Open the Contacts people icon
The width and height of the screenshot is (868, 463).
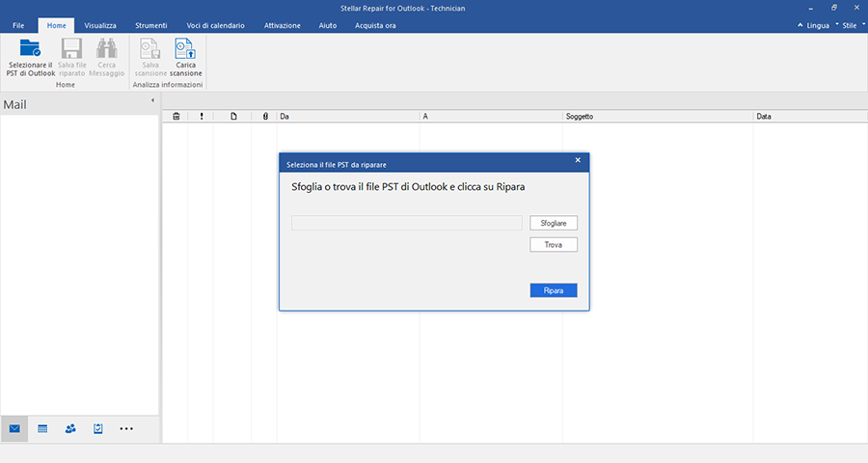[70, 428]
